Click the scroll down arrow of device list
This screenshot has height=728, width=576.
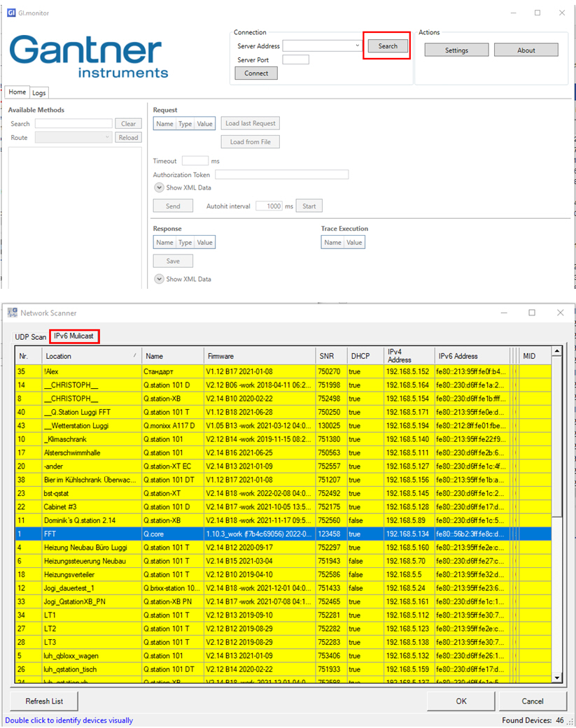click(557, 678)
